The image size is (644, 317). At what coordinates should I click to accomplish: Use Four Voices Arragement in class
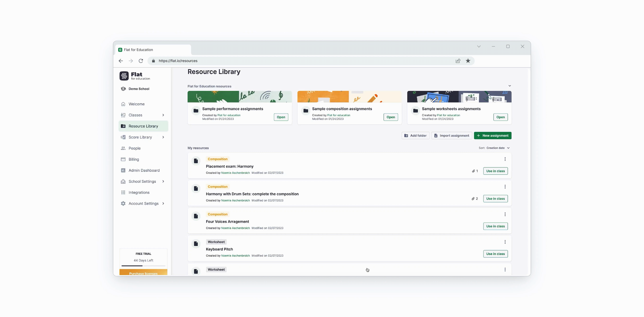click(495, 226)
